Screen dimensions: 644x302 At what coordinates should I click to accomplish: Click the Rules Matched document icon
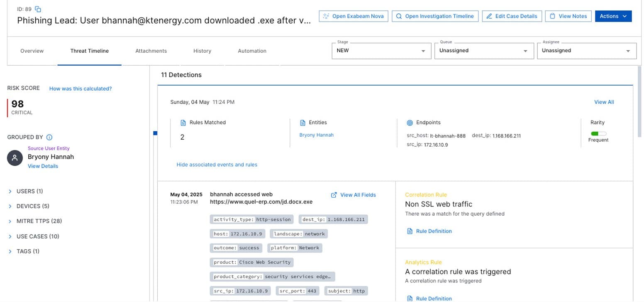(183, 123)
